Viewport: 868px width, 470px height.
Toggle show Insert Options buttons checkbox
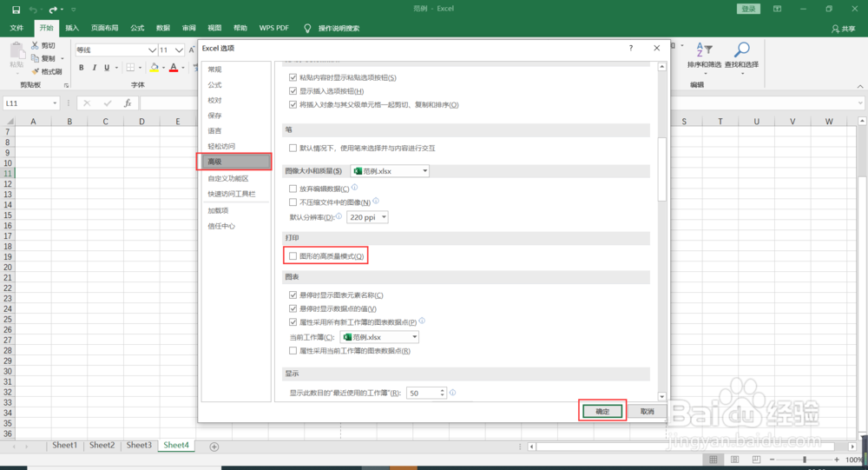(x=293, y=91)
